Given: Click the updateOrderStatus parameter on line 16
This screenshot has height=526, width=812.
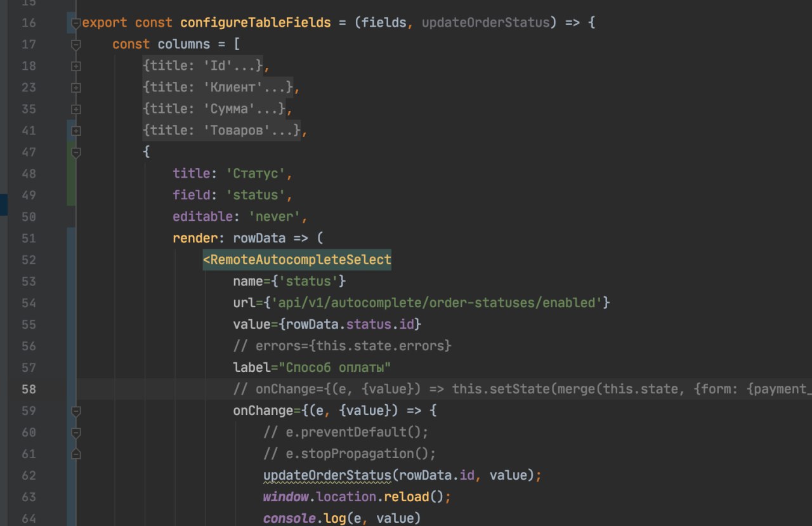Looking at the screenshot, I should click(485, 23).
